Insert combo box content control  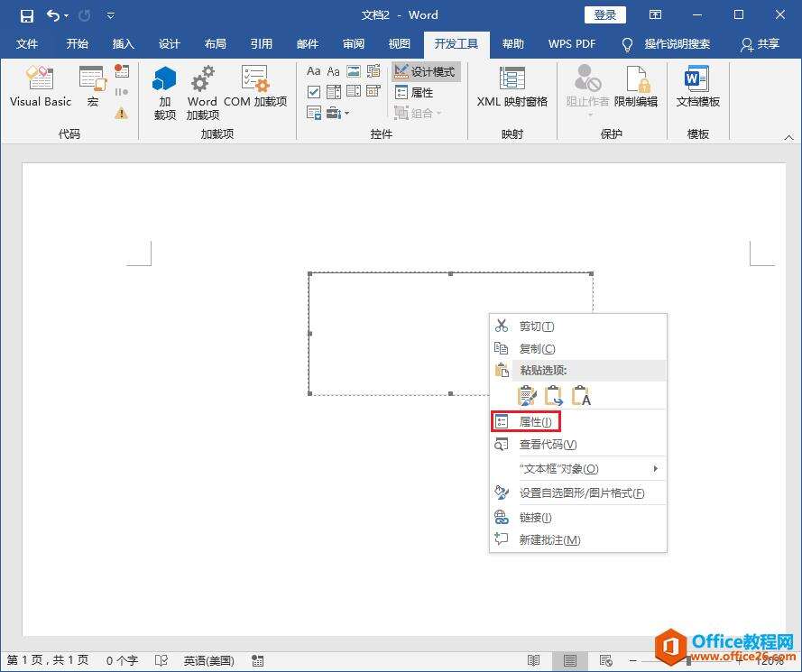[x=334, y=92]
